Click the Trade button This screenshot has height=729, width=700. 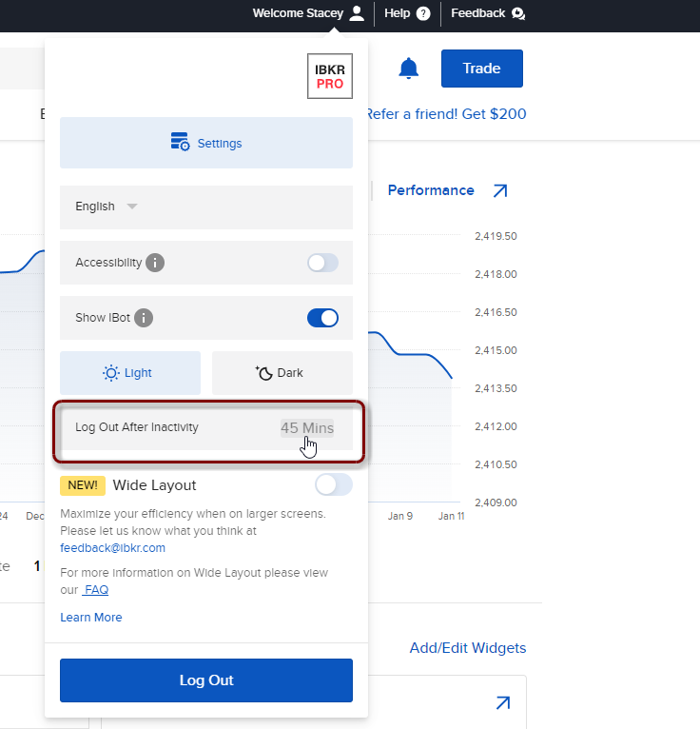[x=481, y=69]
